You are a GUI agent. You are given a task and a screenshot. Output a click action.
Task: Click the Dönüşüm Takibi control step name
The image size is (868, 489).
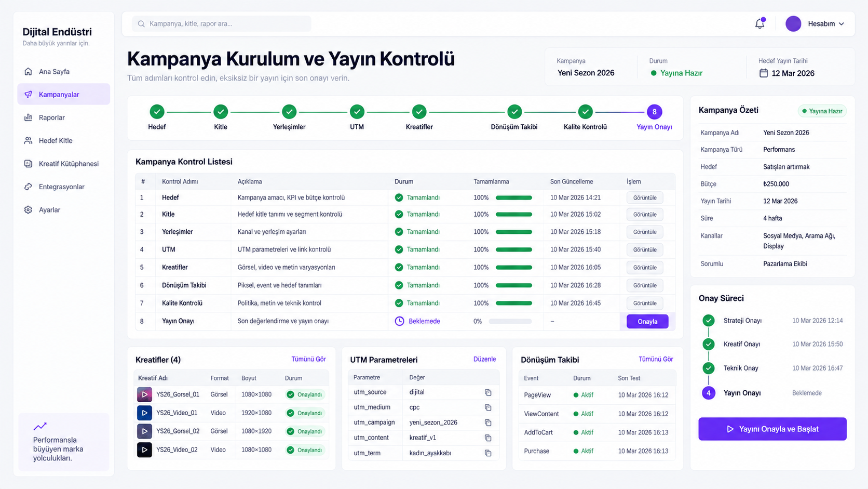point(184,285)
